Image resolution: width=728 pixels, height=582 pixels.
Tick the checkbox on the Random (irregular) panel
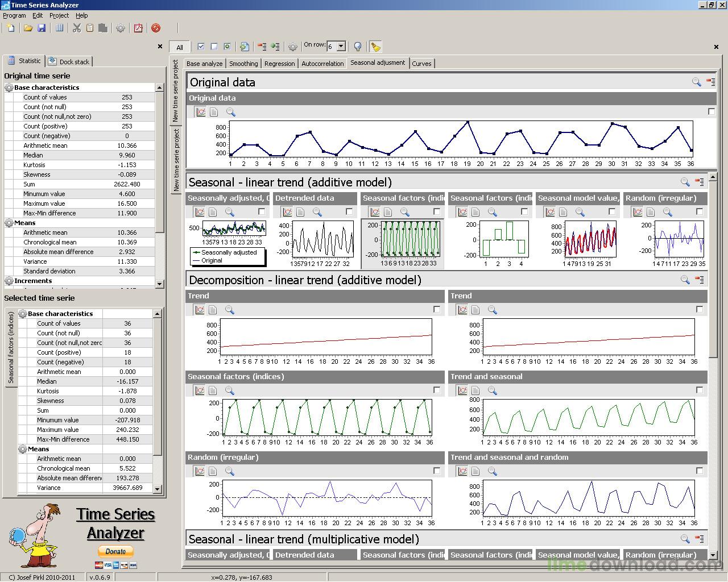[x=437, y=471]
